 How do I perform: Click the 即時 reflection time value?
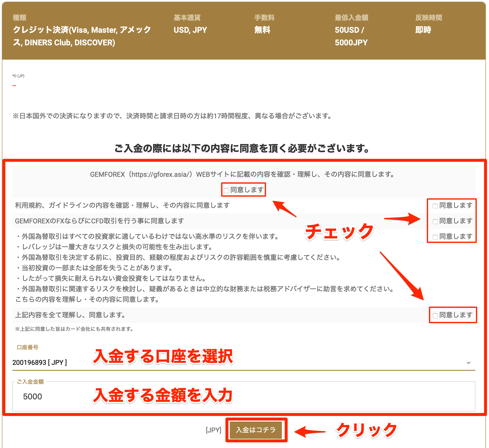pos(423,30)
